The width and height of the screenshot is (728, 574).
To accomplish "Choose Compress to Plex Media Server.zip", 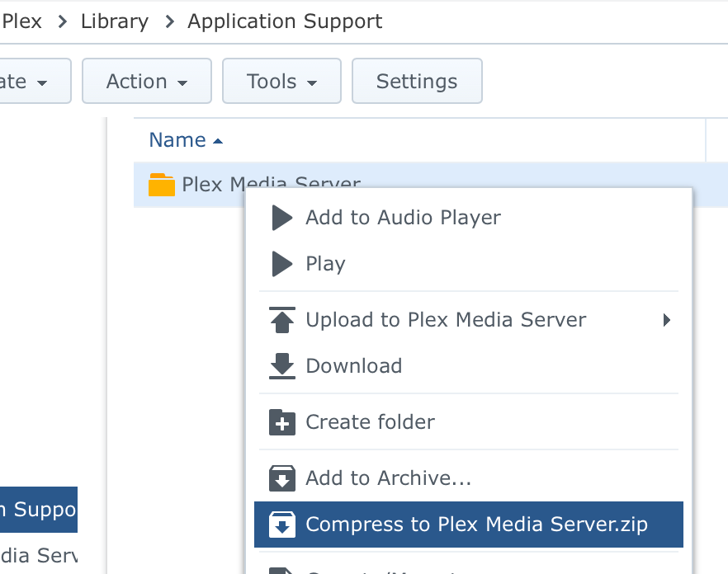I will [469, 525].
